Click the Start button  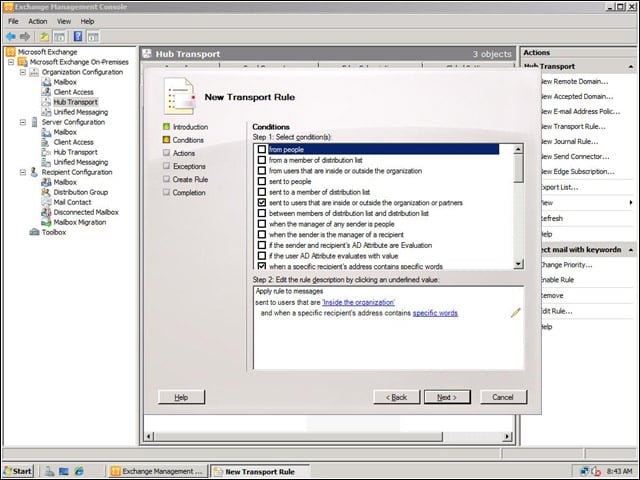(18, 471)
